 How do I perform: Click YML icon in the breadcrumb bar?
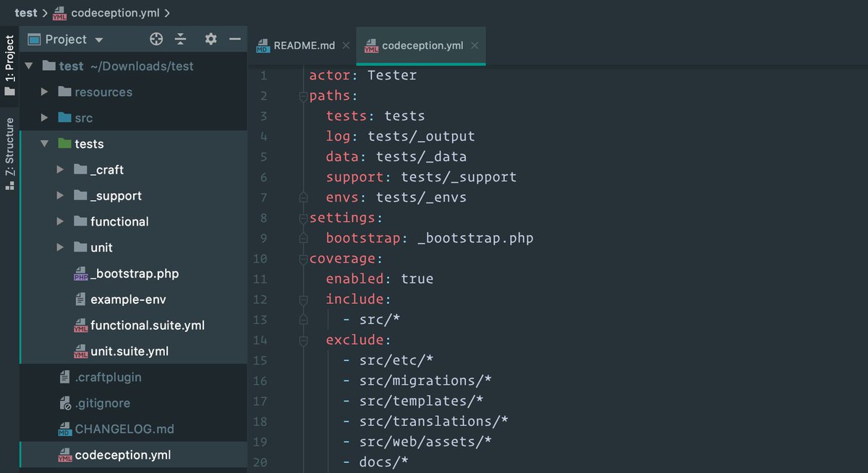tap(60, 14)
